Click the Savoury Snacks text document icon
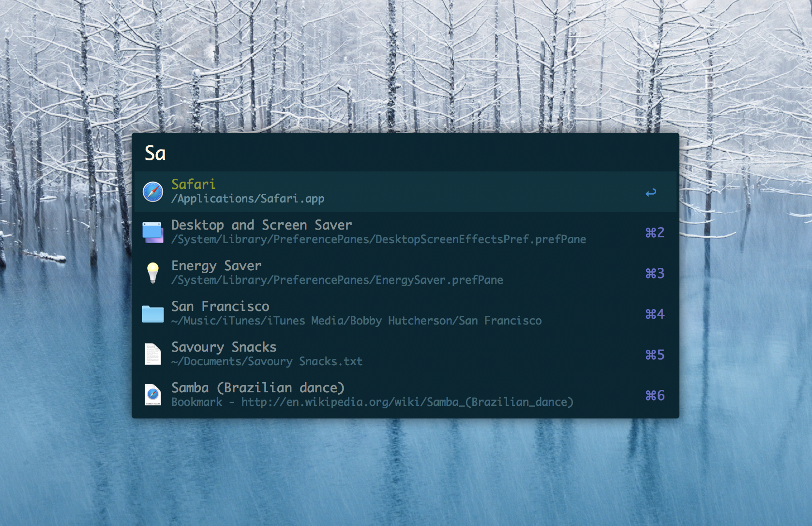 pyautogui.click(x=153, y=354)
